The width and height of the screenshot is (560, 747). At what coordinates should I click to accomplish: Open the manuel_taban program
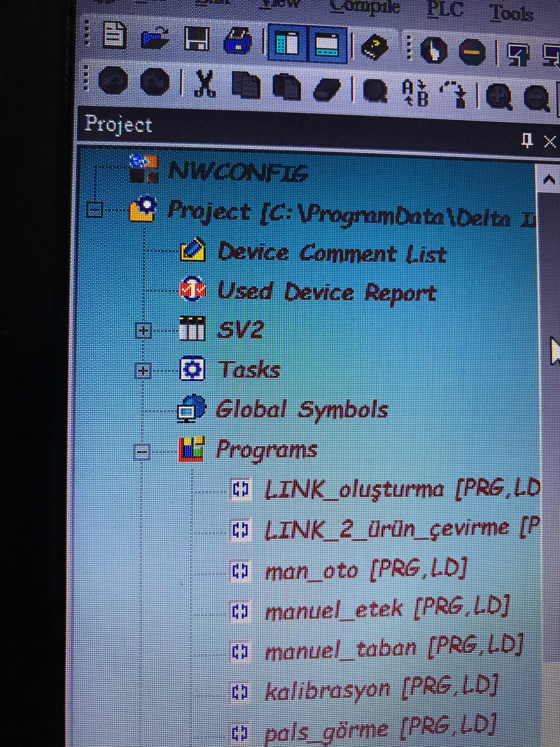[394, 648]
